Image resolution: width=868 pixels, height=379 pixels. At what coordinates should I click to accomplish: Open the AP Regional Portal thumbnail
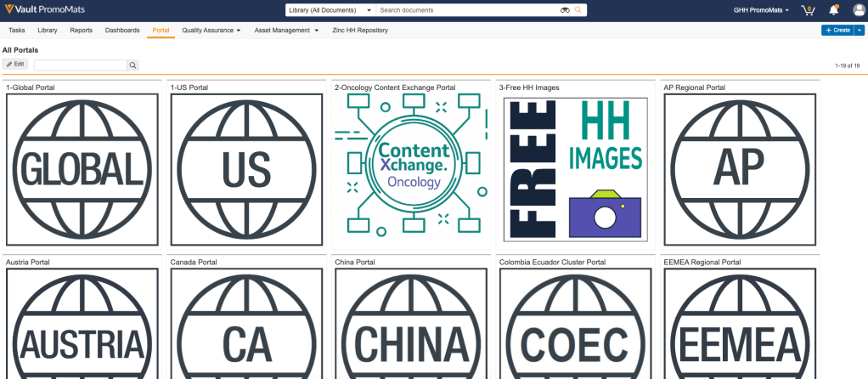click(x=740, y=170)
